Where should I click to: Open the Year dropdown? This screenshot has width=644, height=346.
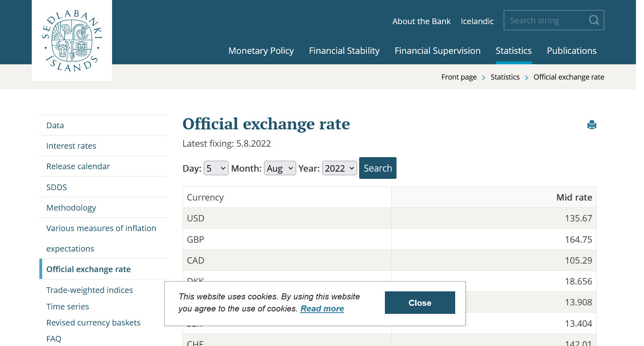(339, 168)
